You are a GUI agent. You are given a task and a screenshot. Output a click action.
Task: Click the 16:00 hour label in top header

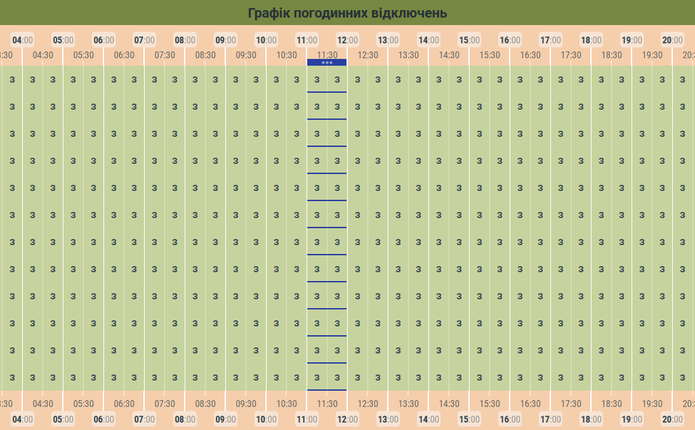tap(509, 40)
